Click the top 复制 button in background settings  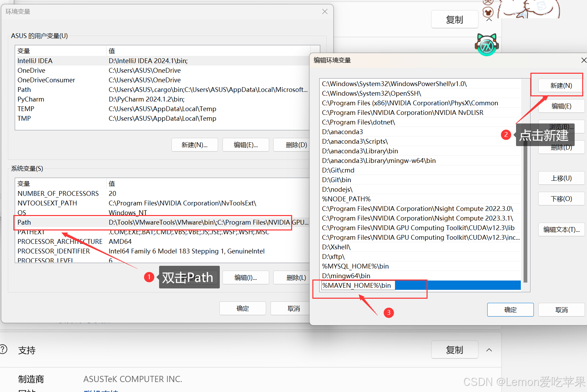[454, 20]
